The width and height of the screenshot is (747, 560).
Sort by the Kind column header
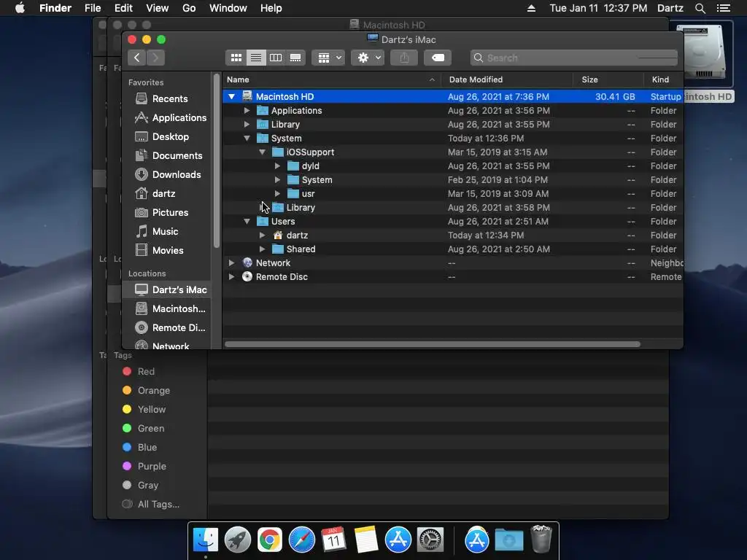pos(664,79)
